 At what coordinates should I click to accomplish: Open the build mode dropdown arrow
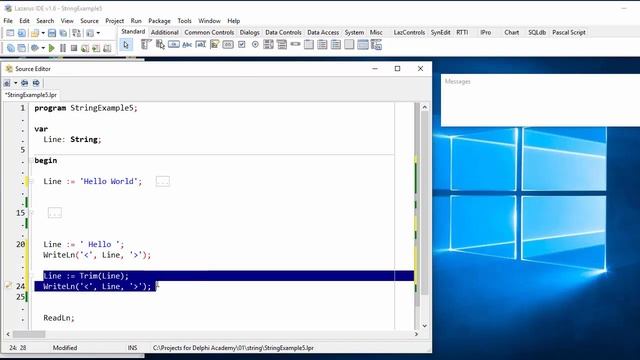[x=43, y=48]
